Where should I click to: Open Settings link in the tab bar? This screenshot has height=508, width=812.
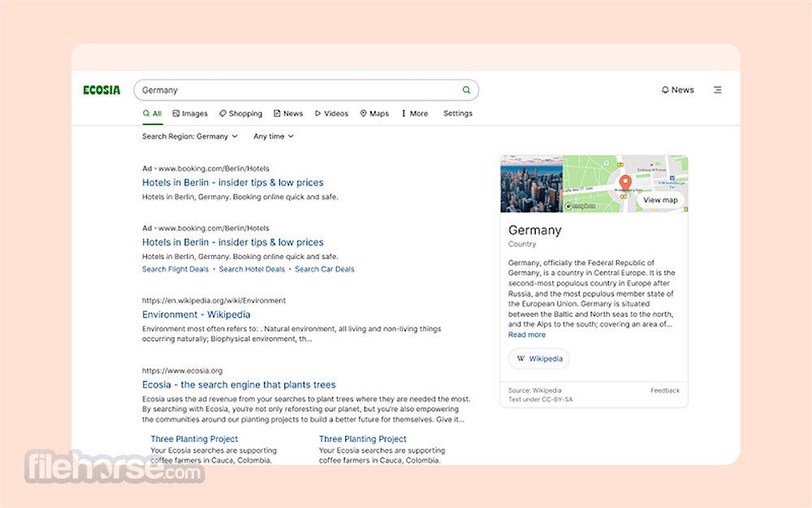tap(458, 114)
